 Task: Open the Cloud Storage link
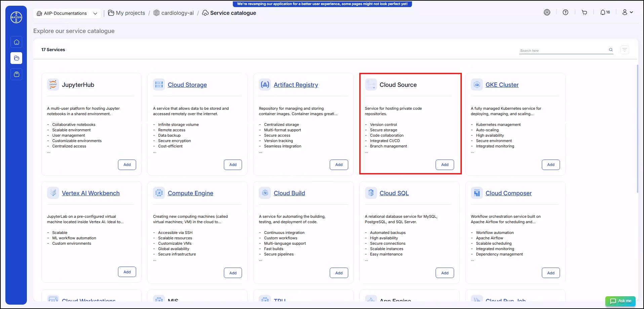click(x=187, y=85)
